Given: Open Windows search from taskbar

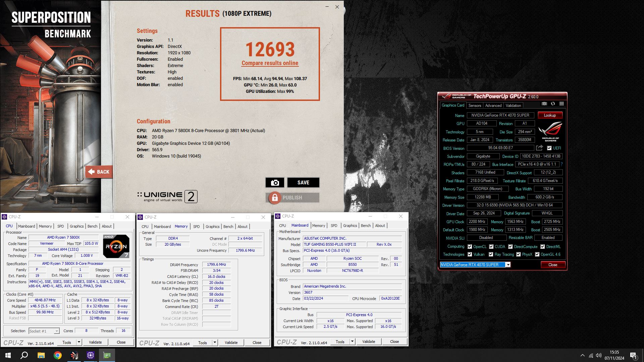Looking at the screenshot, I should [x=24, y=355].
